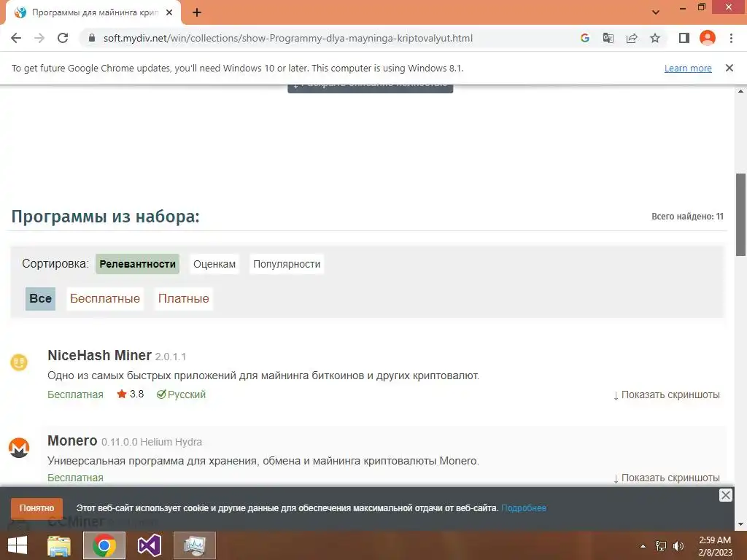This screenshot has width=747, height=560.
Task: Open Visual Studio from taskbar
Action: pos(150,545)
